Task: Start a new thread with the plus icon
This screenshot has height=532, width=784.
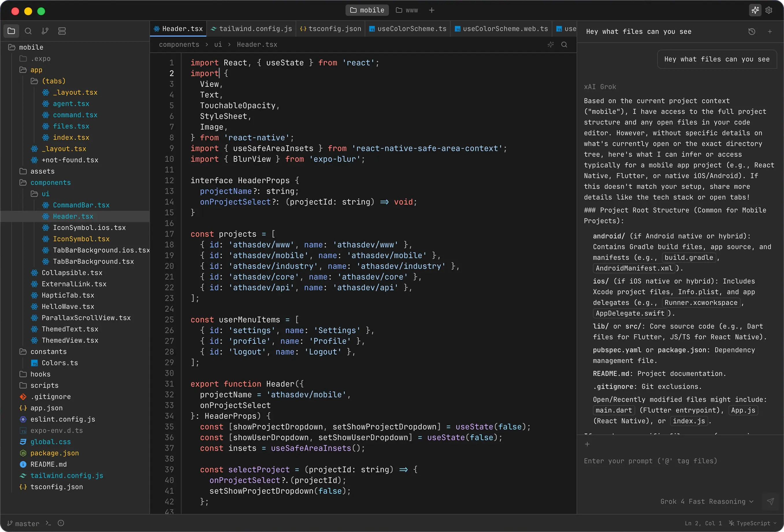Action: 770,31
